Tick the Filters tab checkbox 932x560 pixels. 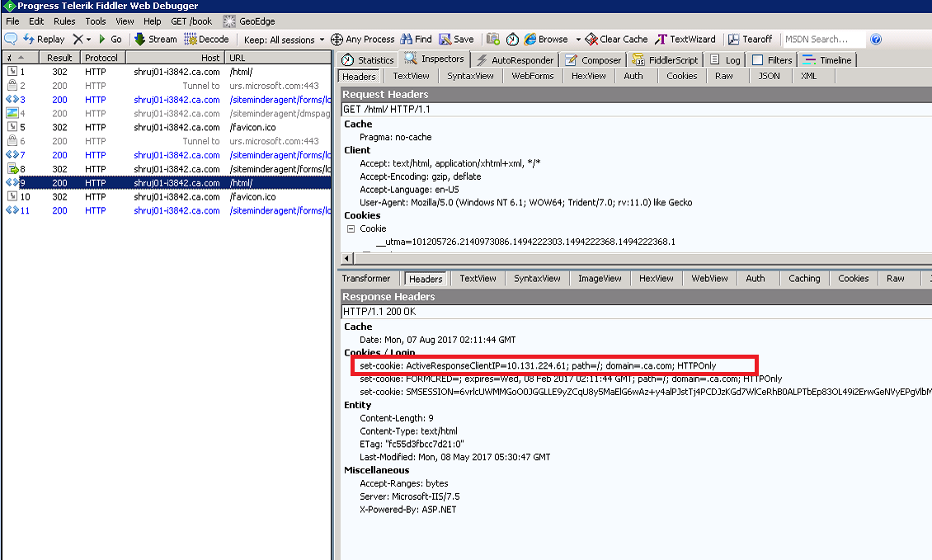(x=758, y=60)
